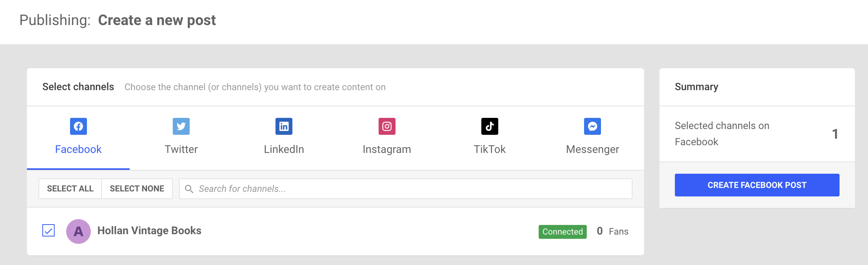Switch to the Messenger tab label
This screenshot has width=868, height=265.
point(593,149)
